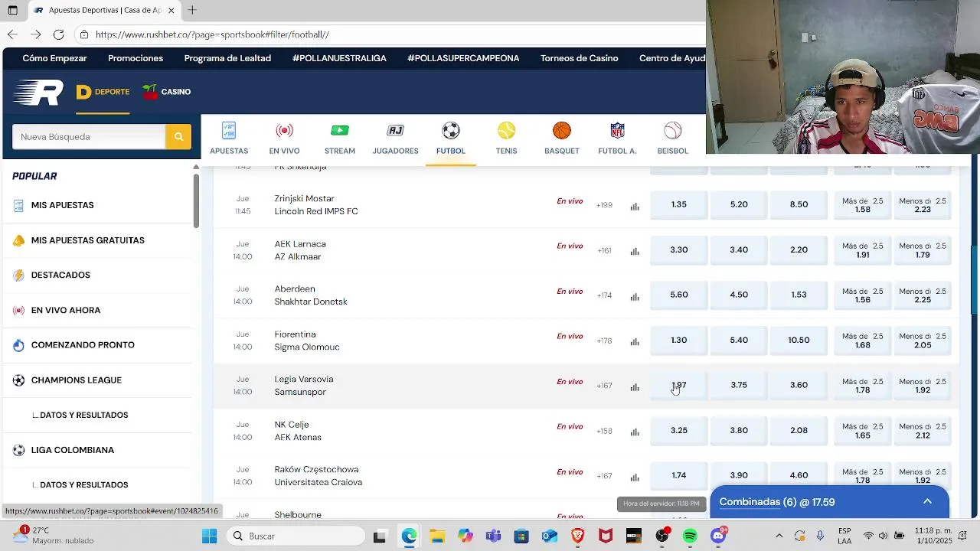Expand +158 markets for NK Celje
Screen dimensions: 980x551
(x=604, y=431)
